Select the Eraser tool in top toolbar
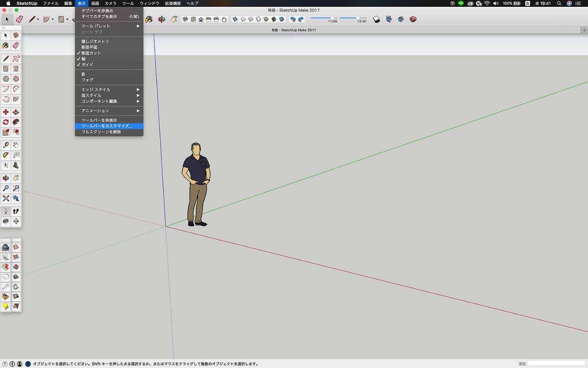 (19, 20)
